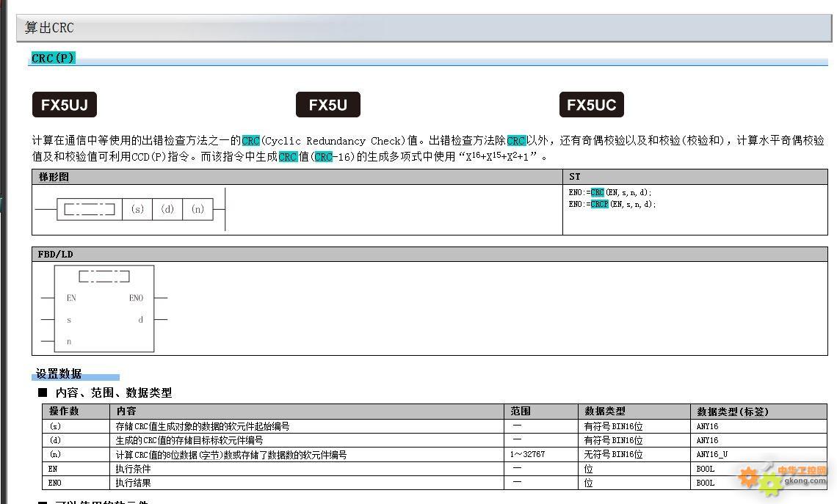
Task: Select the (Cyclic Redundancy Check) text in description
Action: point(333,141)
